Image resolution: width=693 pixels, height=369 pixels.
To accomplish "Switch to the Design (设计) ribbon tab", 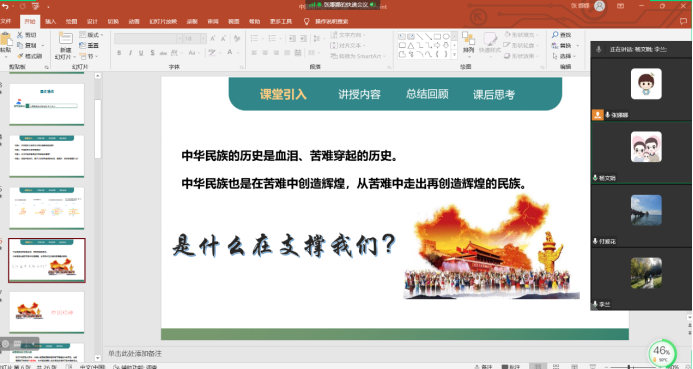I will click(x=92, y=21).
